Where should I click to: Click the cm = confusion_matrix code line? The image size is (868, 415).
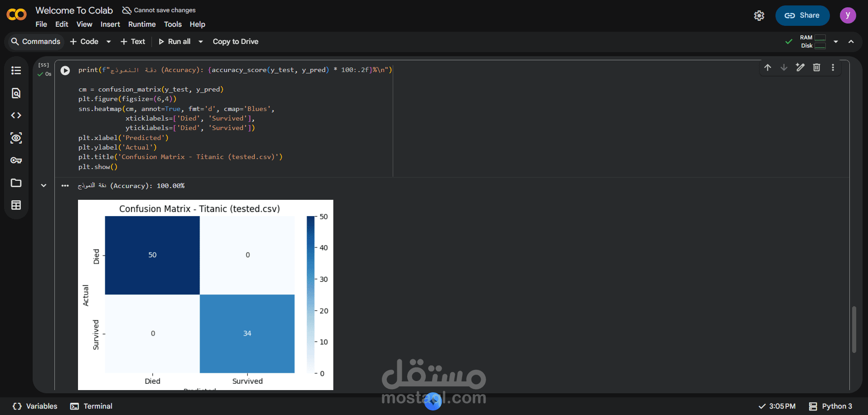151,89
